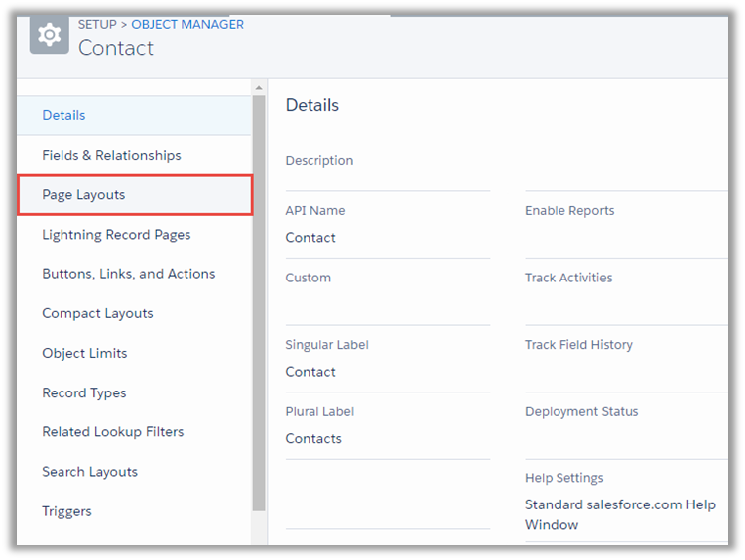Open the OBJECT MANAGER breadcrumb link
The width and height of the screenshot is (745, 560).
click(187, 24)
